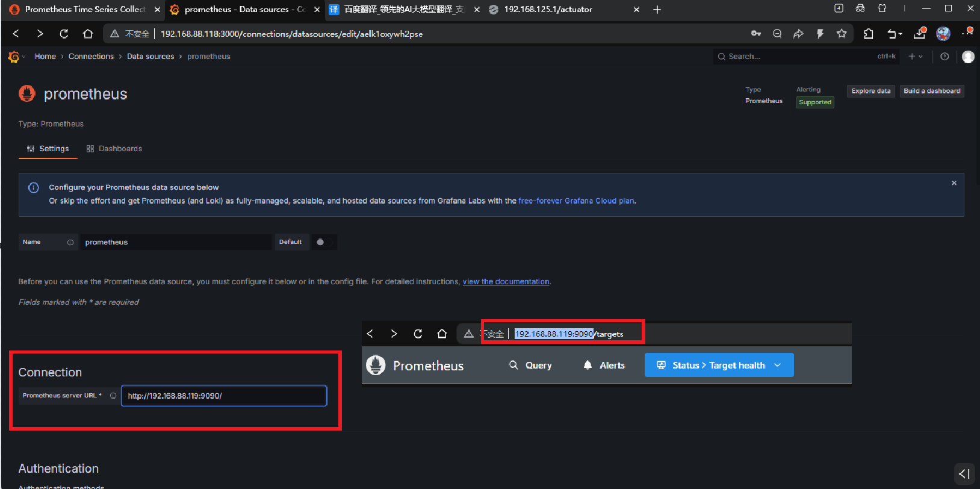
Task: Click the info icon beside Prometheus server URL
Action: coord(113,396)
